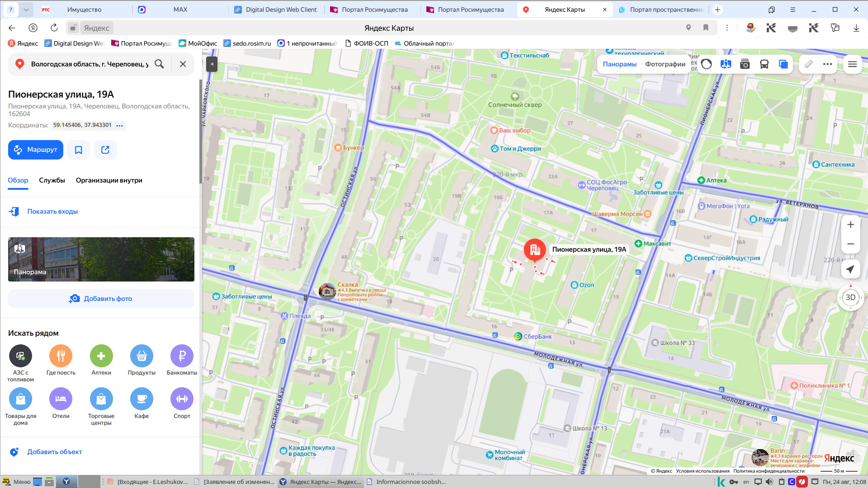Save the place with the bookmark button
The image size is (868, 488).
[x=79, y=150]
